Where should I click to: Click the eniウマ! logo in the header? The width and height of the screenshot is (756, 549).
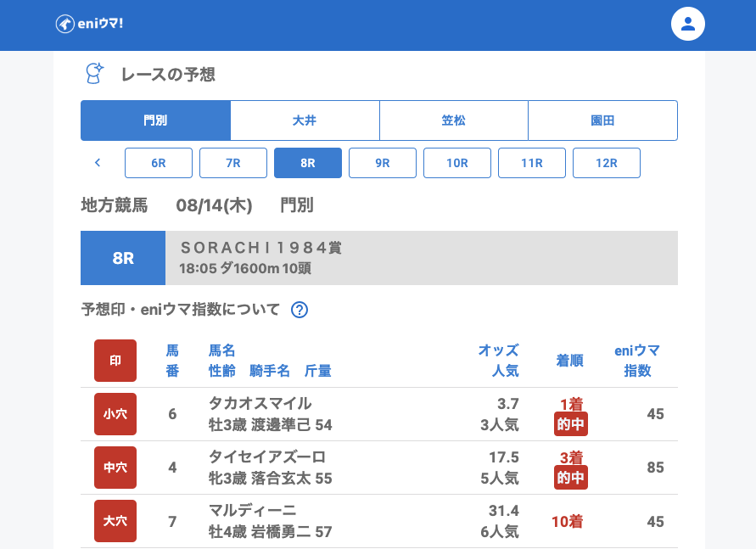pos(89,24)
